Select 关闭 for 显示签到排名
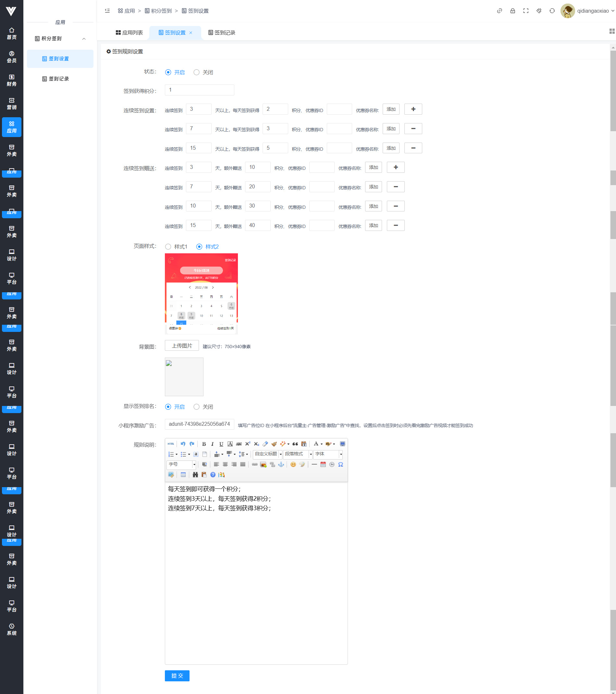The height and width of the screenshot is (694, 616). (196, 407)
